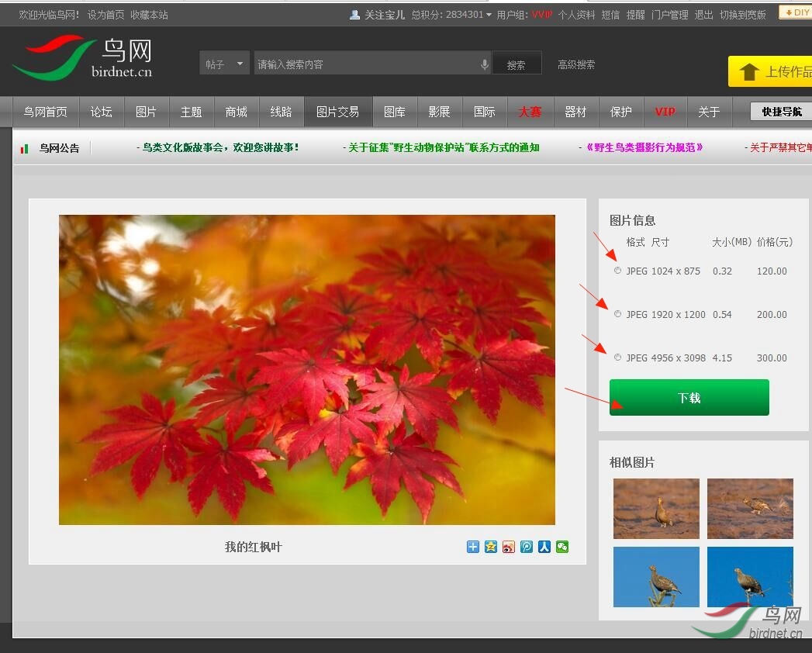Choose the JPEG 4956 x 3098 size

[618, 358]
